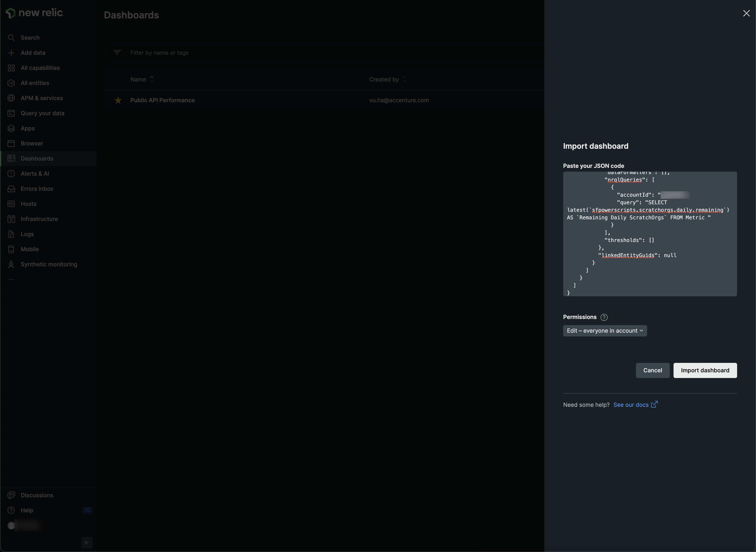Click the creator email vu.ha@accenture.com

pos(399,100)
